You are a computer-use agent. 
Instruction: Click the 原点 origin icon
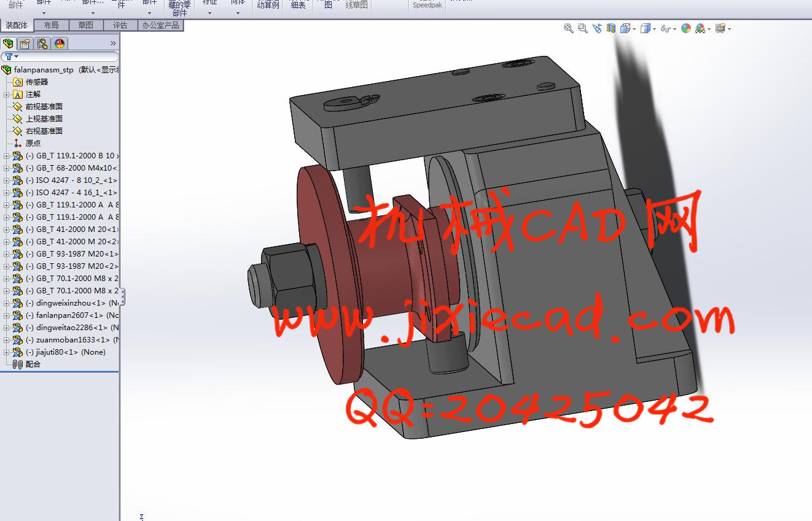coord(18,143)
